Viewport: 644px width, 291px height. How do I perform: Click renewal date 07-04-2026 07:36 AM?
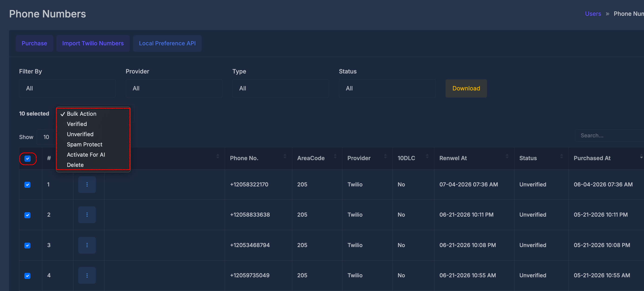(468, 184)
